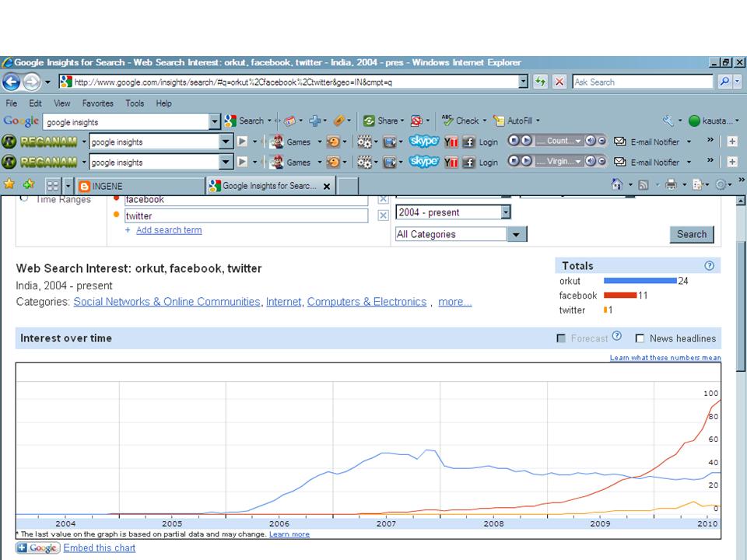The width and height of the screenshot is (747, 560).
Task: Open the Social Networks & Online Communities link
Action: tap(167, 302)
